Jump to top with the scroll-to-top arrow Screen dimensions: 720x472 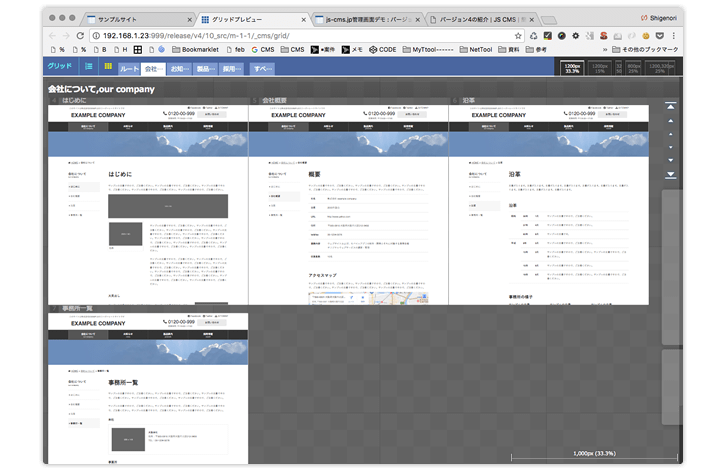pos(670,105)
